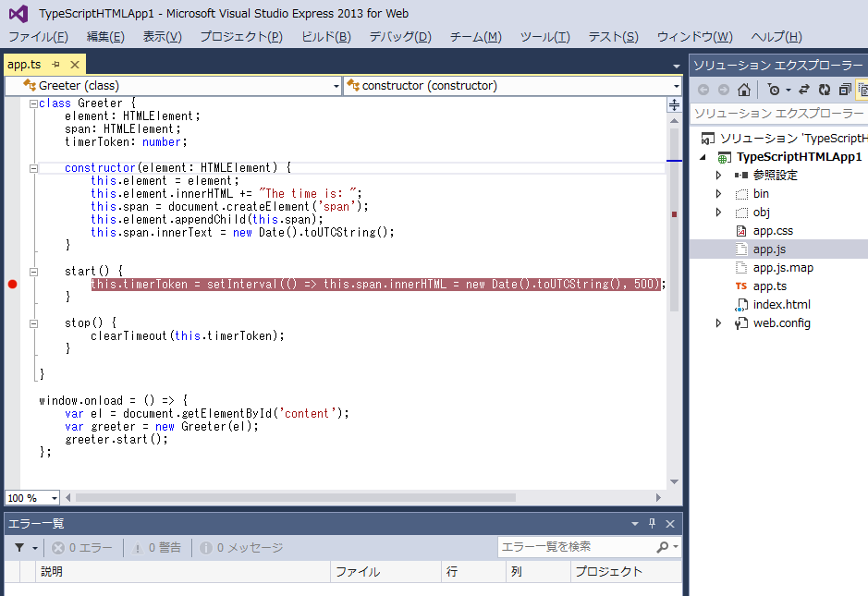Image resolution: width=868 pixels, height=596 pixels.
Task: Open the ヘルプ(H) menu
Action: pyautogui.click(x=776, y=37)
